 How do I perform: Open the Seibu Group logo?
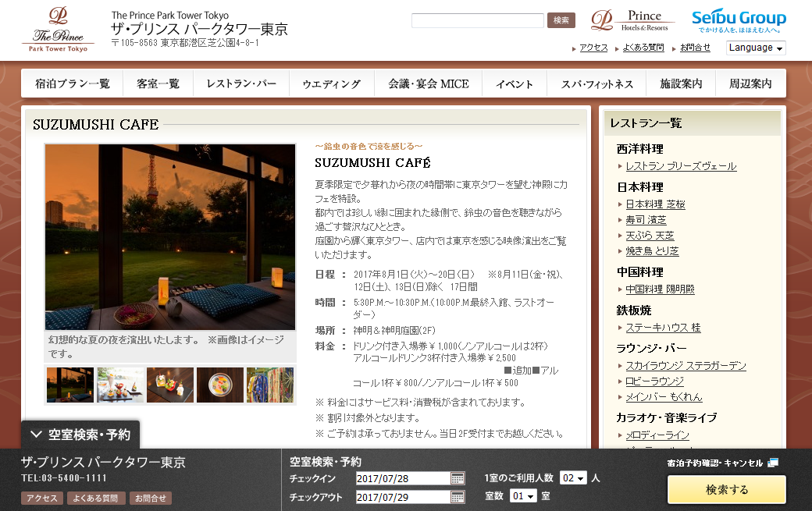pos(739,21)
